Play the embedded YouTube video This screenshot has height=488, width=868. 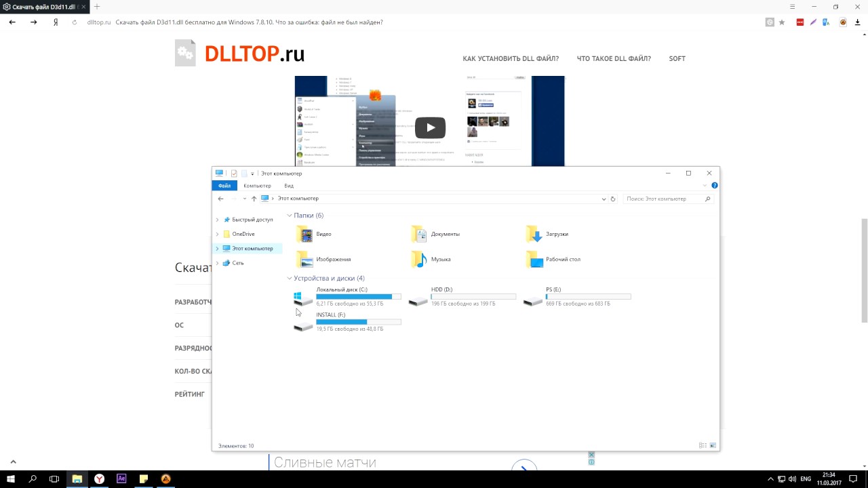[430, 127]
